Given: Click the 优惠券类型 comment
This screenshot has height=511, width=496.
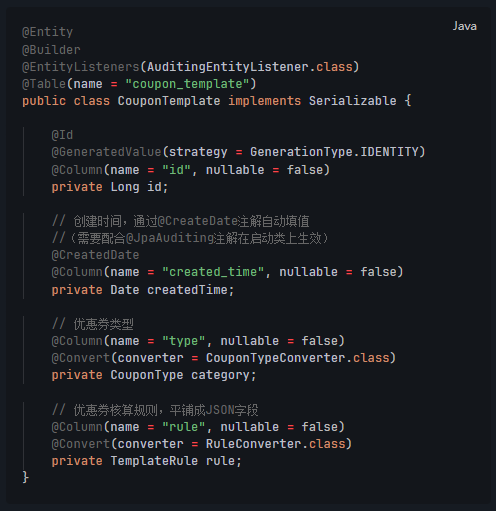Looking at the screenshot, I should pos(93,324).
